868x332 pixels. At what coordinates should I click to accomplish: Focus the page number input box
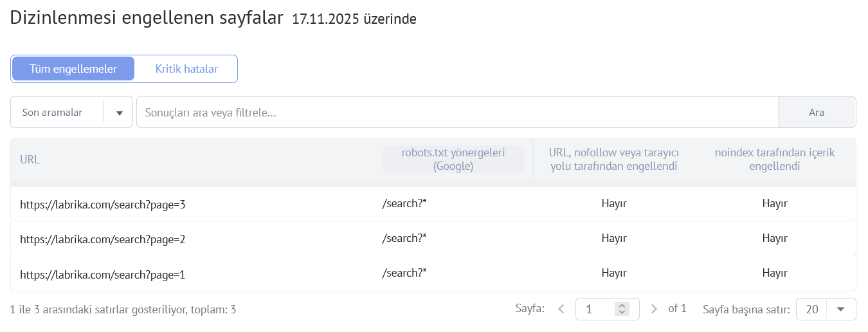pyautogui.click(x=597, y=309)
